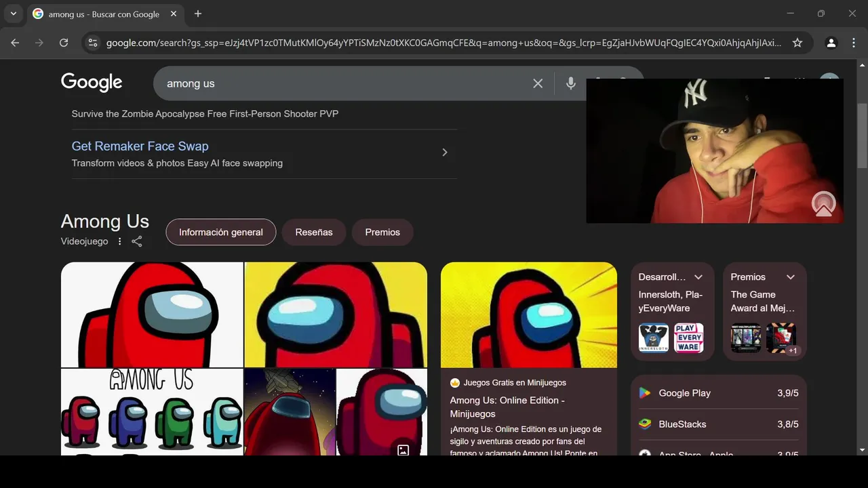
Task: Open 'Among Us: Online Edition - Minijuegos' link
Action: click(507, 407)
